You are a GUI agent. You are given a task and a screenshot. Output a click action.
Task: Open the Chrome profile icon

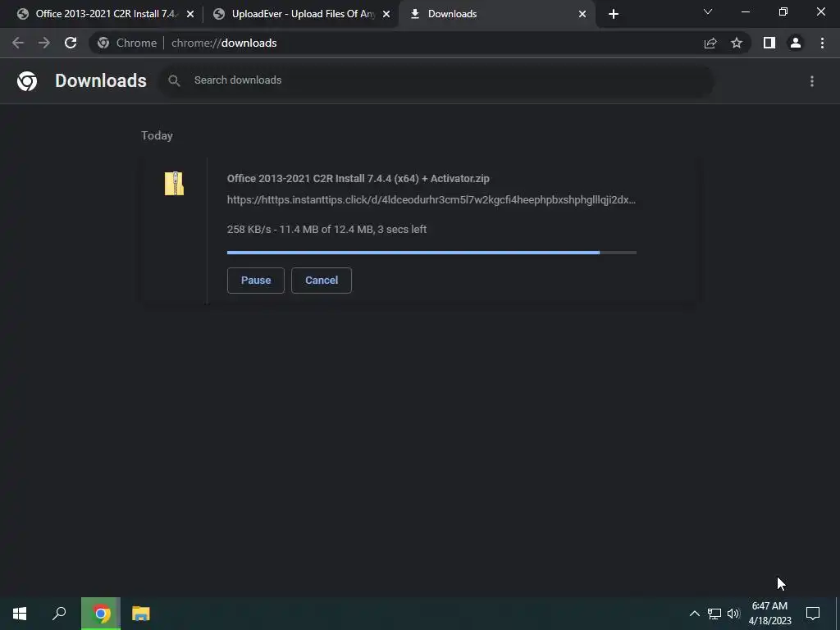click(796, 43)
